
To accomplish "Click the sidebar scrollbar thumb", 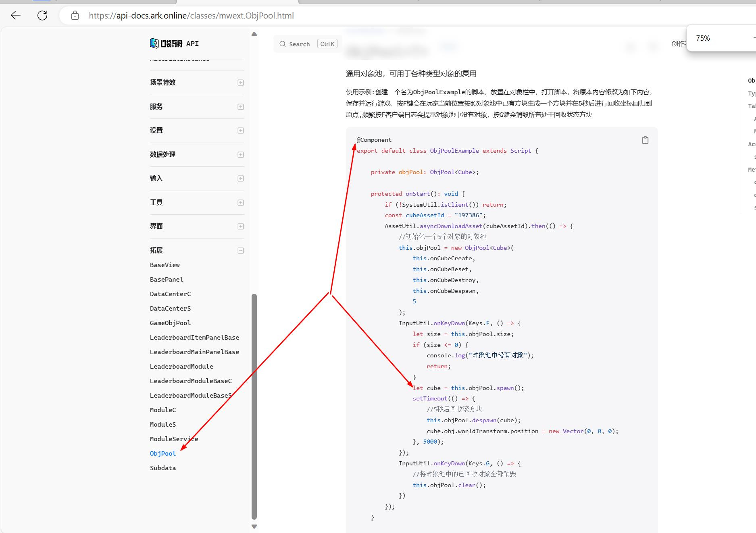I will tap(254, 406).
